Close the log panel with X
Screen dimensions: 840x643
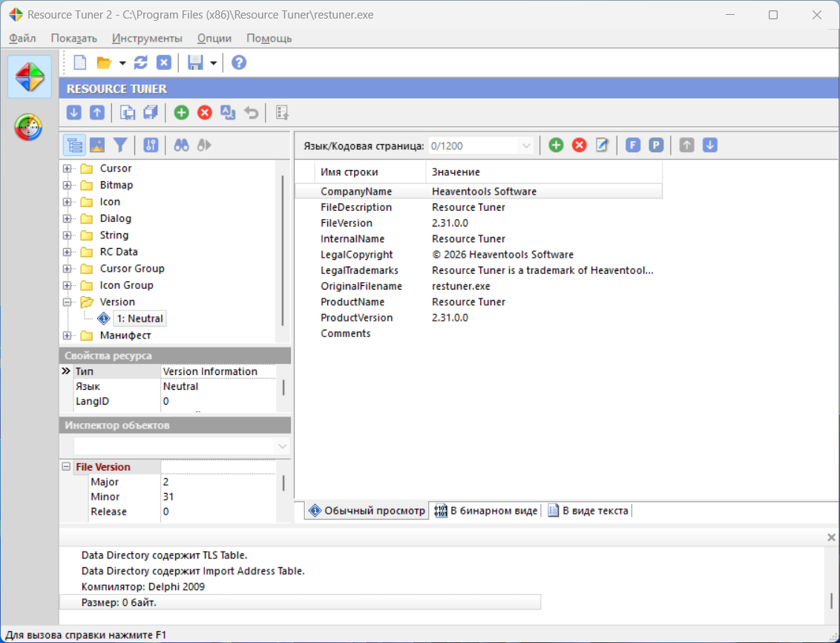[x=831, y=537]
